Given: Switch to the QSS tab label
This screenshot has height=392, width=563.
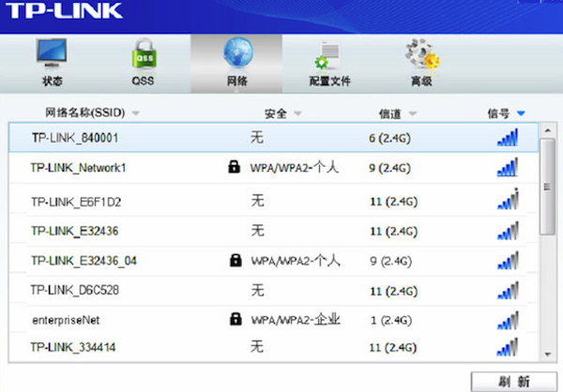Looking at the screenshot, I should (x=143, y=81).
